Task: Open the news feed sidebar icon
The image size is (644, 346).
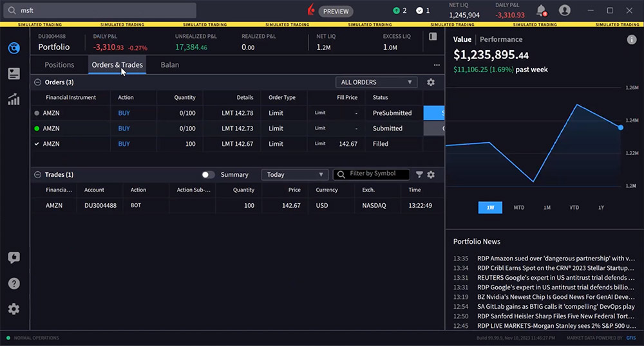Action: [14, 74]
